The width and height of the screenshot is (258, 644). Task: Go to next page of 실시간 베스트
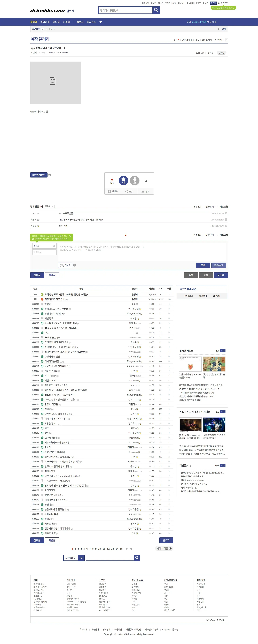pos(224,351)
